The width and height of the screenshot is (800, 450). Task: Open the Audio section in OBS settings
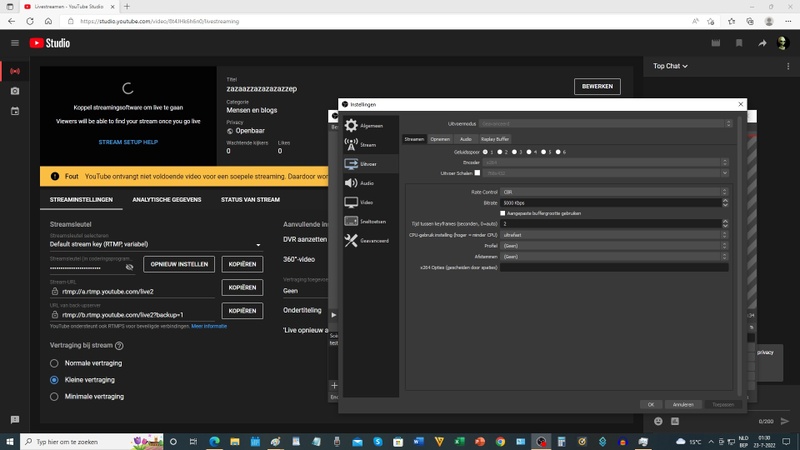[366, 183]
